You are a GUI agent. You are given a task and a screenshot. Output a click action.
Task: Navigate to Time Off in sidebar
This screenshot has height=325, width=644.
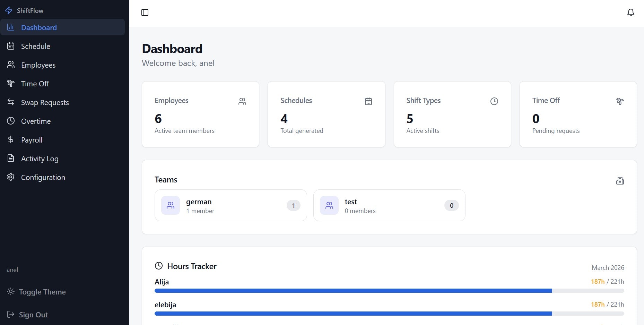(x=62, y=84)
